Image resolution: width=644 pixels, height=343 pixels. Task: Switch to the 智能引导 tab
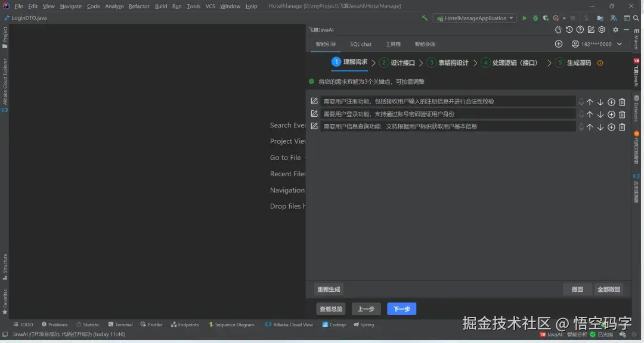click(x=326, y=44)
